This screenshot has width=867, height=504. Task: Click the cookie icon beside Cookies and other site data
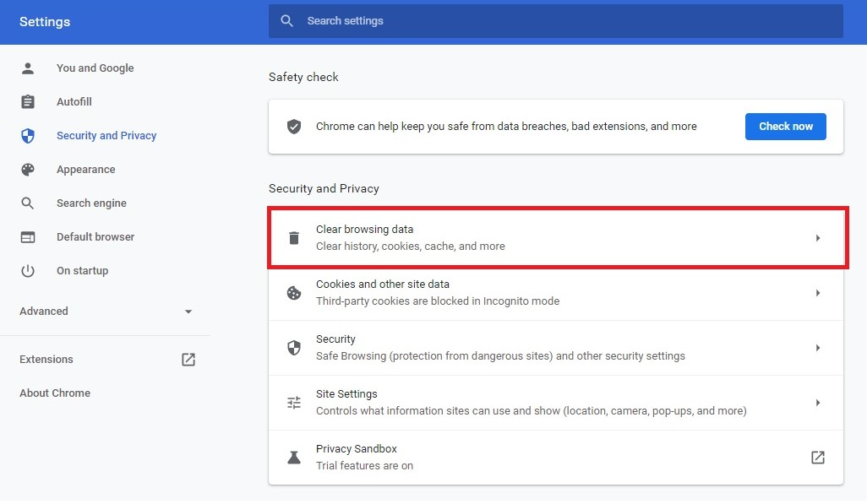294,293
